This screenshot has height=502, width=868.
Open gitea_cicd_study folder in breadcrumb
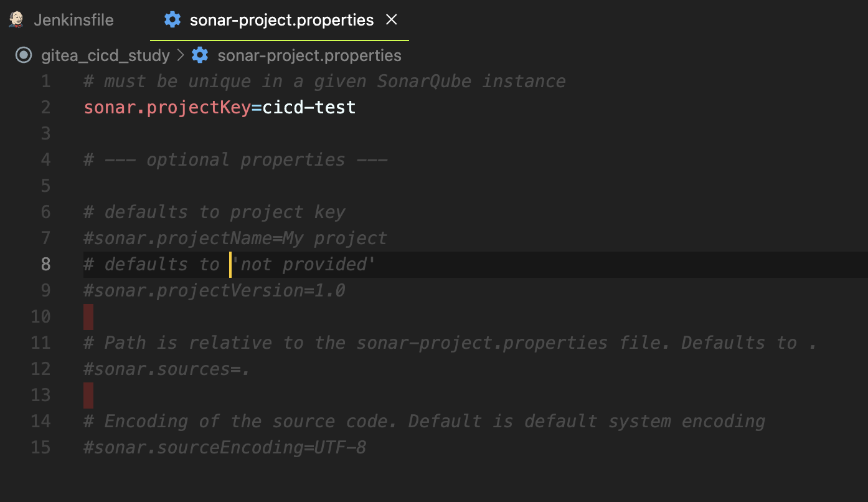point(105,55)
